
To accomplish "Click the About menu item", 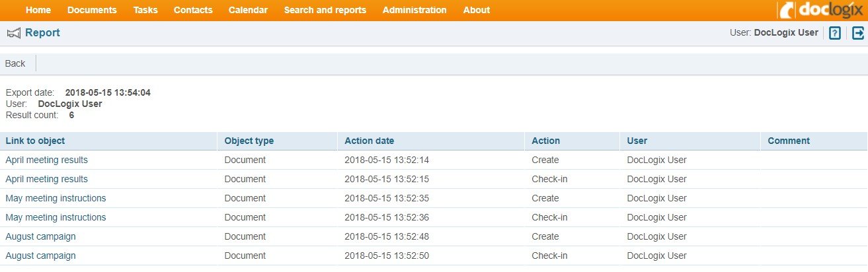I will [477, 10].
